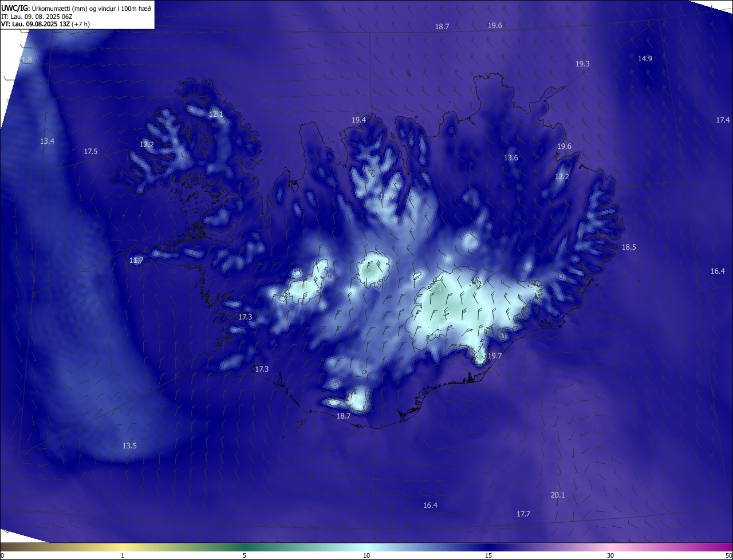Click the 17.7 value label

[523, 514]
